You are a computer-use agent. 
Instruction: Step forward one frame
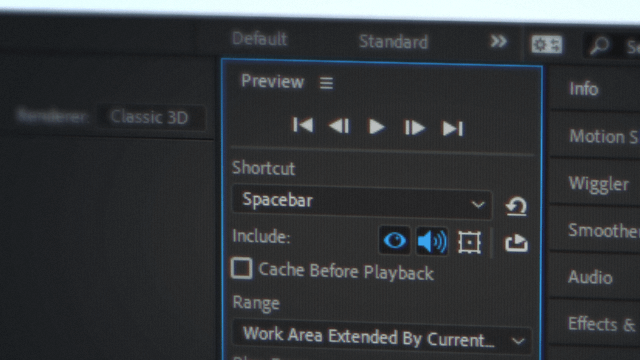coord(414,128)
